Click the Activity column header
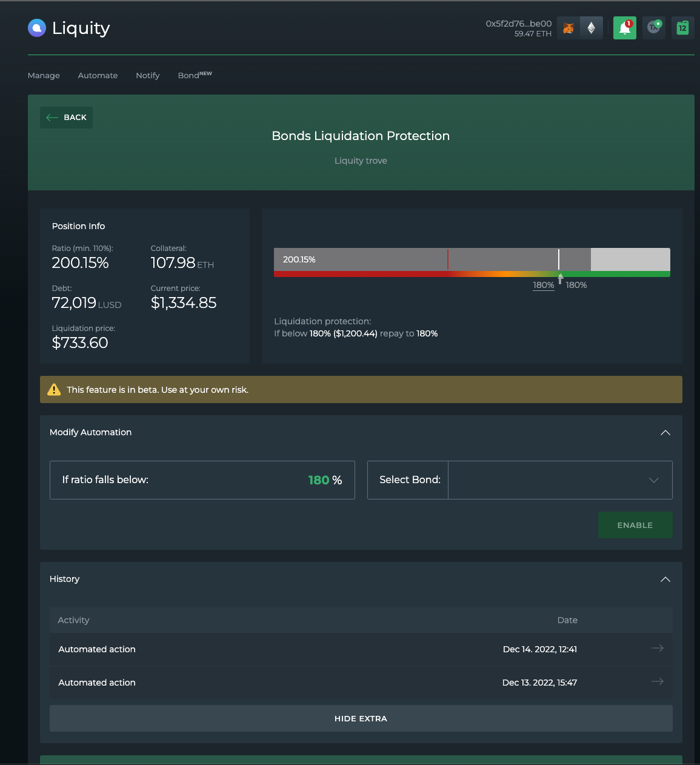 [73, 620]
